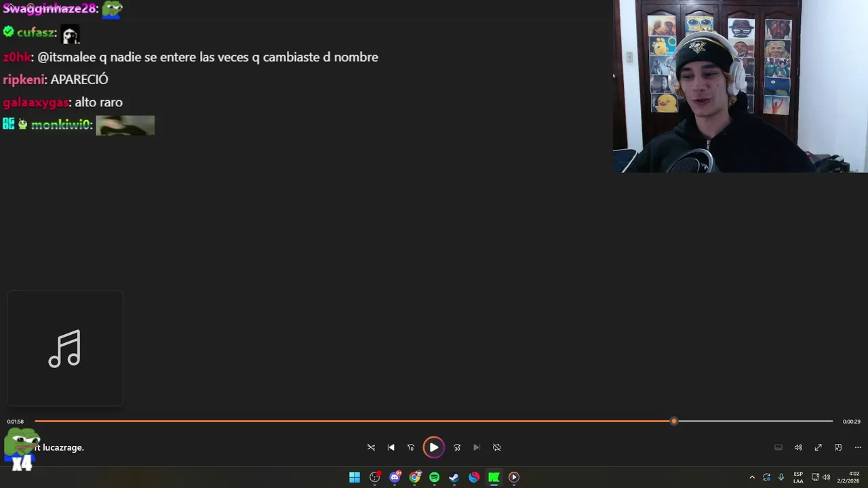Open the Kick app from the taskbar
This screenshot has height=488, width=868.
pyautogui.click(x=494, y=477)
